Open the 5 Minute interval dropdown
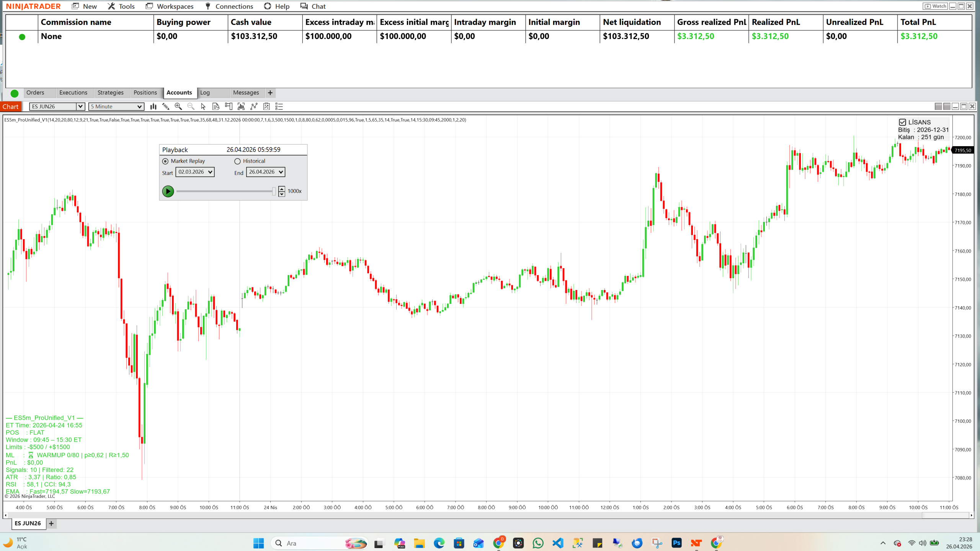This screenshot has height=551, width=980. tap(139, 107)
